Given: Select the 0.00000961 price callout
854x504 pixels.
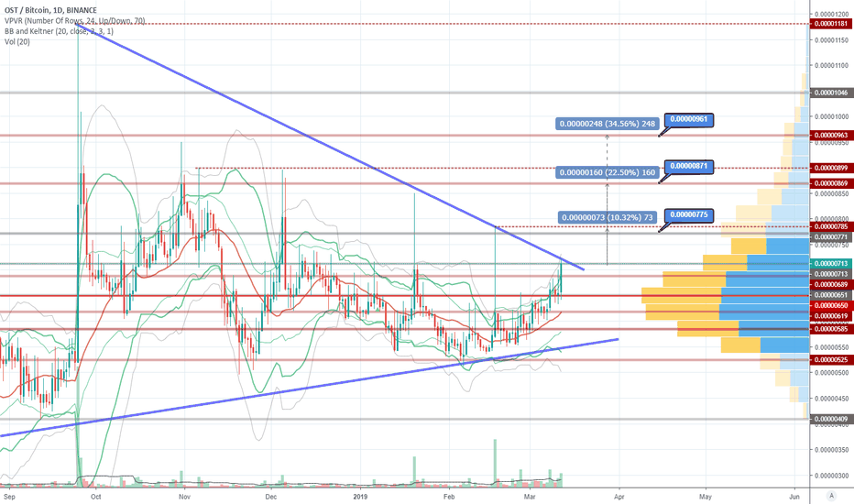Looking at the screenshot, I should click(689, 119).
